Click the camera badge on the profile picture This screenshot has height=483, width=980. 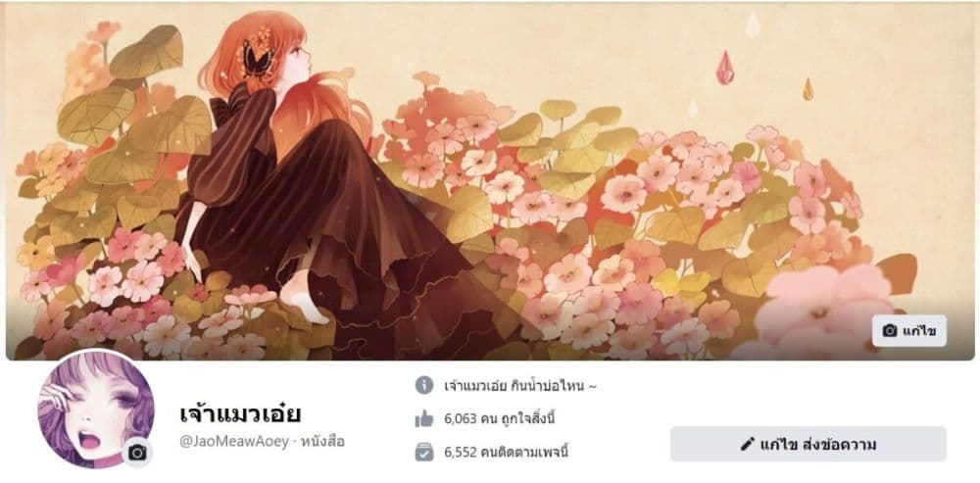137,453
